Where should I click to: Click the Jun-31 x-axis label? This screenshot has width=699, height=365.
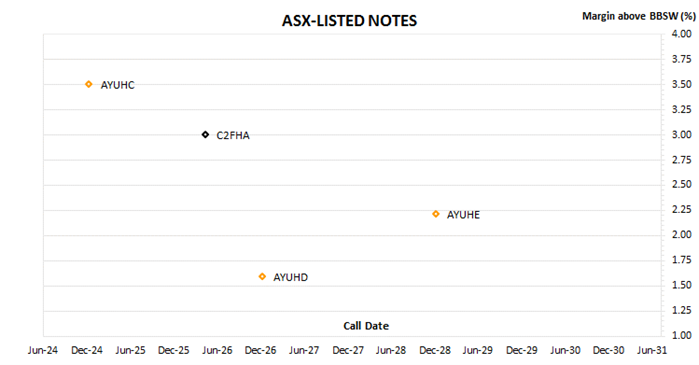[x=652, y=350]
